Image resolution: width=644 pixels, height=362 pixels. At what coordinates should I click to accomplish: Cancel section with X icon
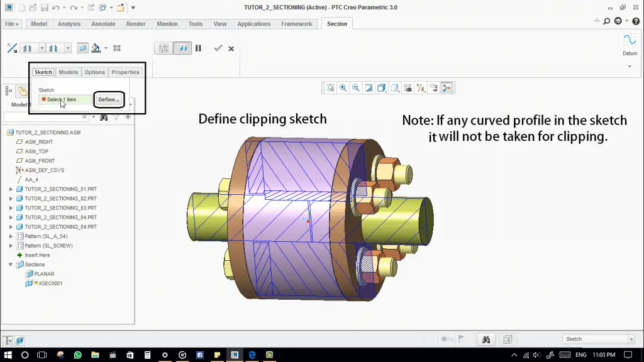231,48
